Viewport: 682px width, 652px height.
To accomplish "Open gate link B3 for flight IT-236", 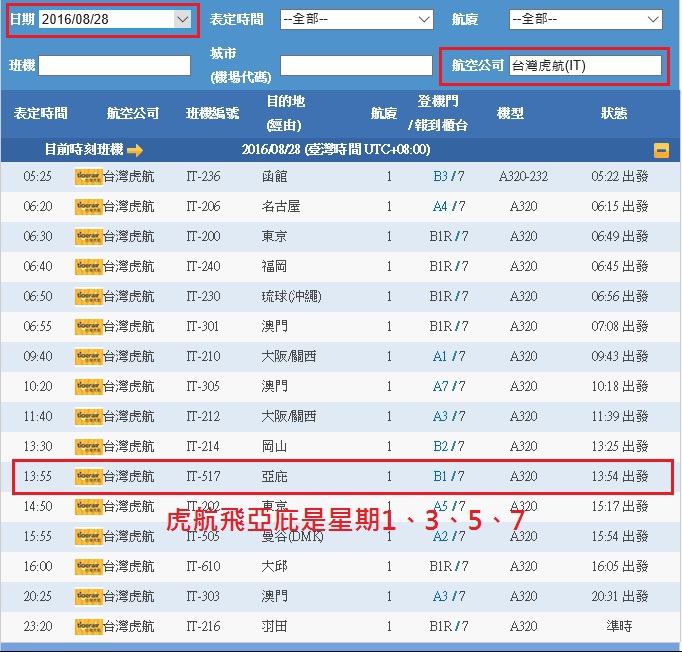I will point(440,177).
